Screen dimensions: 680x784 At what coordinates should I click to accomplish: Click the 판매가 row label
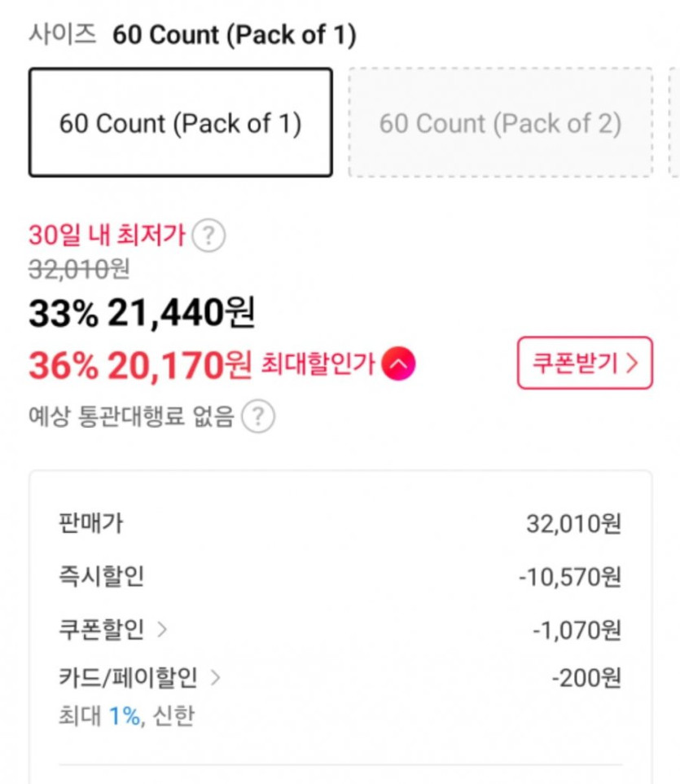pos(91,522)
